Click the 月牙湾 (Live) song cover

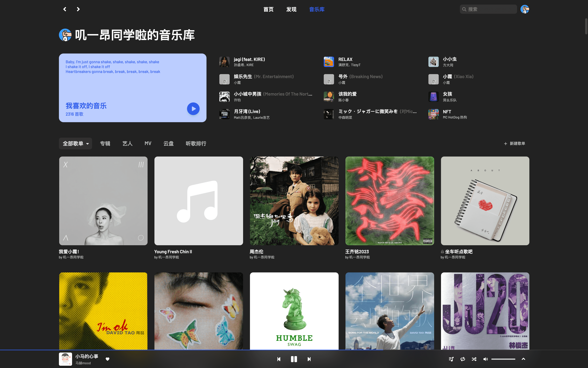point(224,114)
